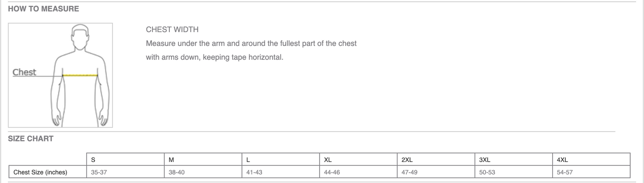Select the M size column header
This screenshot has width=644, height=183.
click(x=204, y=159)
